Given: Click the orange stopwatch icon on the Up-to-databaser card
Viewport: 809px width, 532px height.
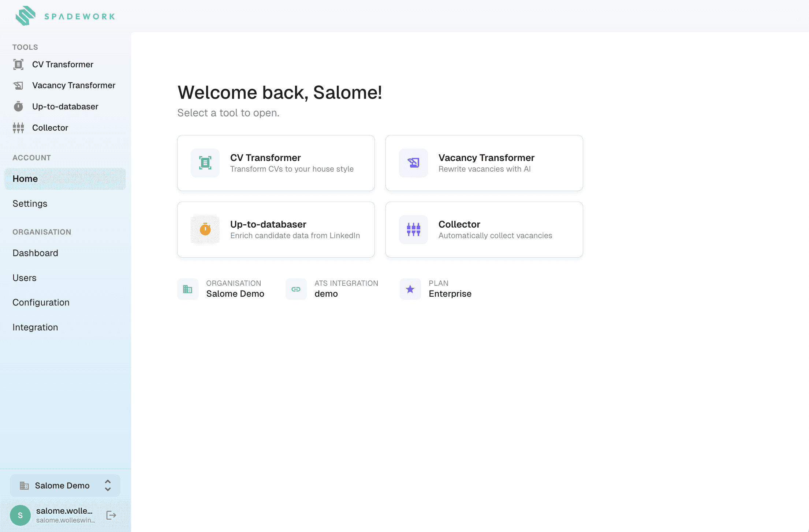Looking at the screenshot, I should pyautogui.click(x=205, y=229).
